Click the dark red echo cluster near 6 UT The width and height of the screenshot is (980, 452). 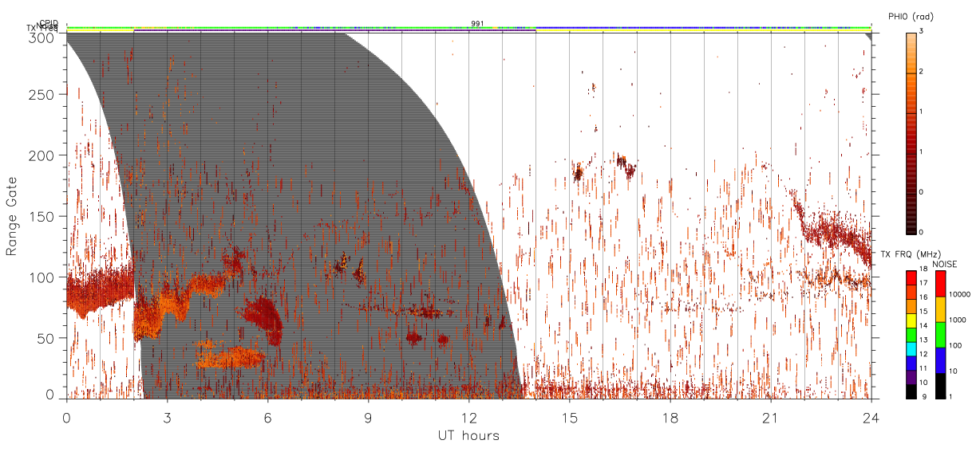point(264,317)
